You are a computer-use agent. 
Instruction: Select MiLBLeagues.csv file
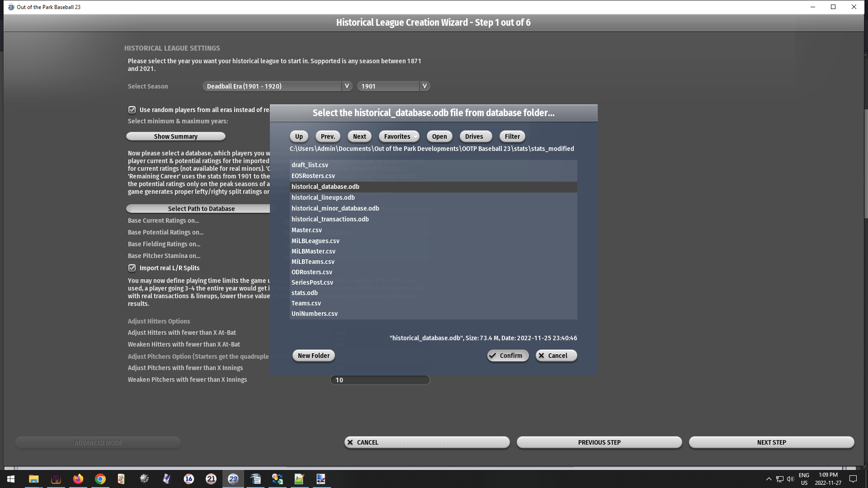tap(433, 241)
